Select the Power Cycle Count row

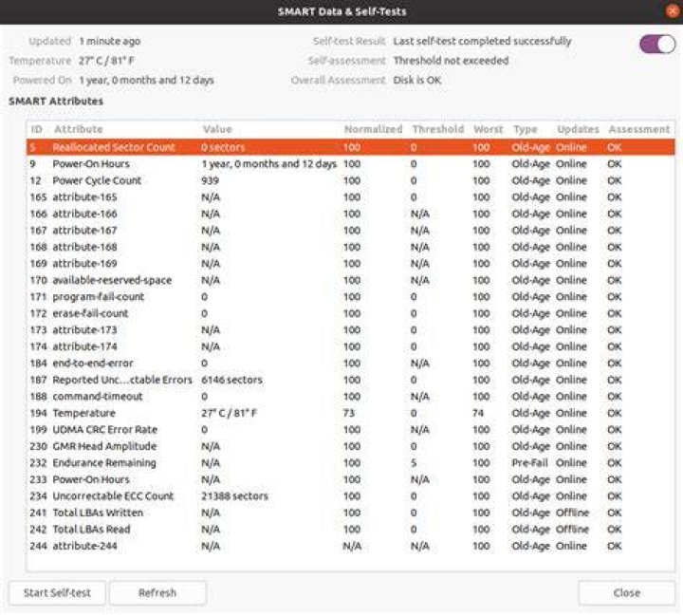coord(351,180)
